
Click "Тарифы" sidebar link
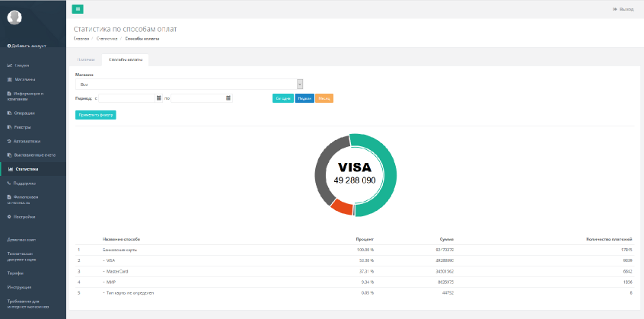point(15,273)
